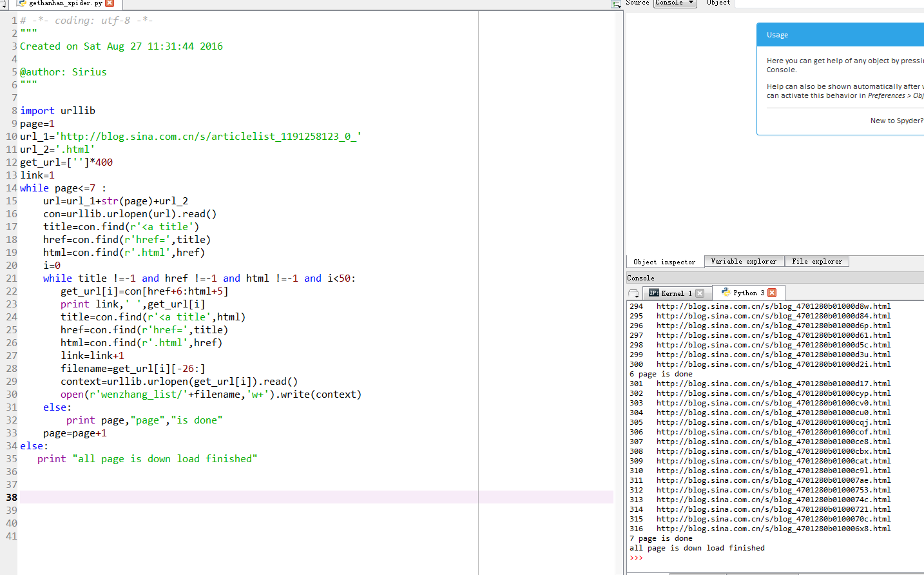This screenshot has width=924, height=575.
Task: Click the object inspector options icon
Action: [615, 5]
